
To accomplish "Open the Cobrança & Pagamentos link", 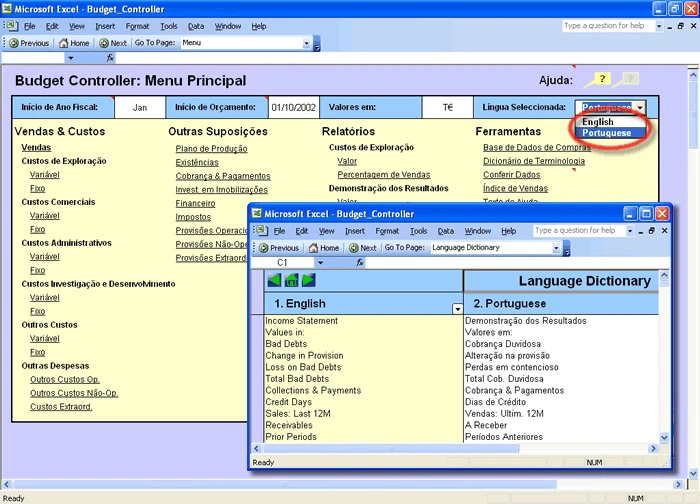I will [223, 176].
